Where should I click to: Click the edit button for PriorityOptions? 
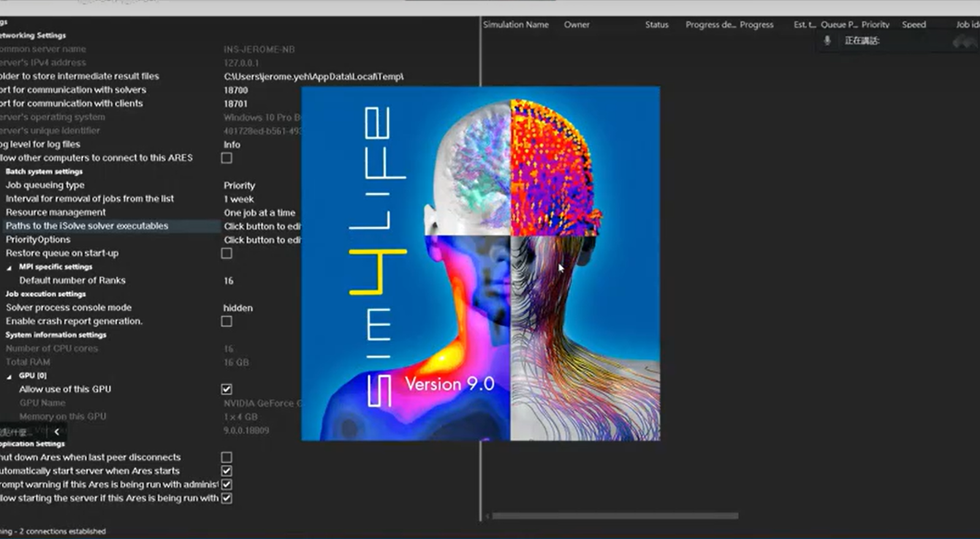(262, 240)
